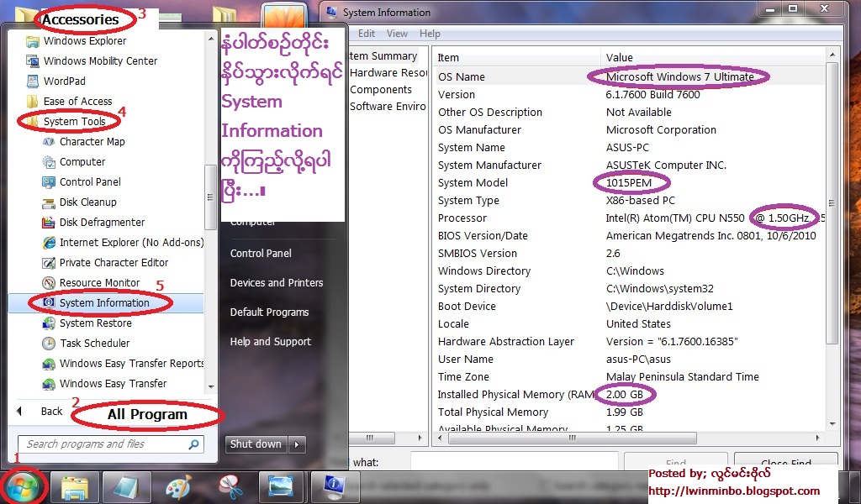This screenshot has width=861, height=504.
Task: Open Devices and Printers
Action: (276, 283)
